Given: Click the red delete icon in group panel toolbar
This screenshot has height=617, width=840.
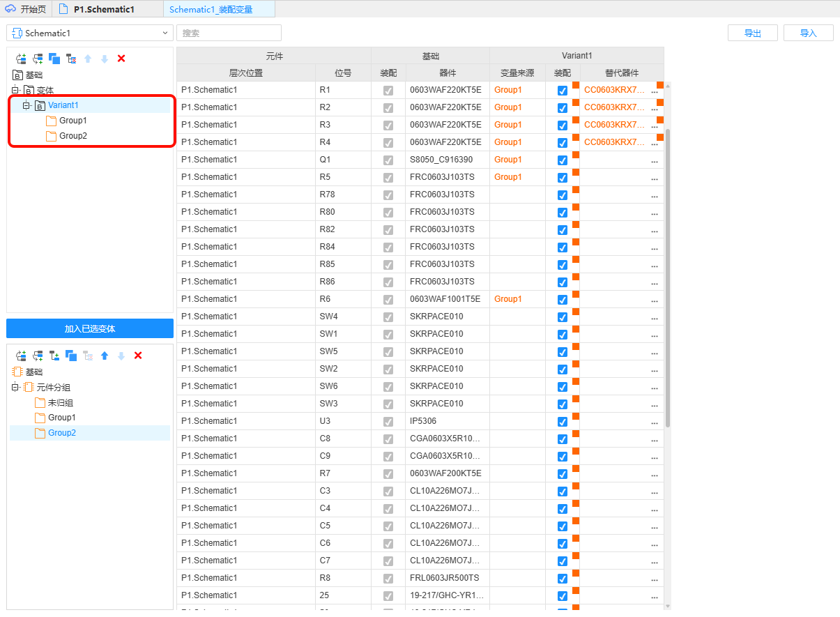Looking at the screenshot, I should click(x=138, y=356).
